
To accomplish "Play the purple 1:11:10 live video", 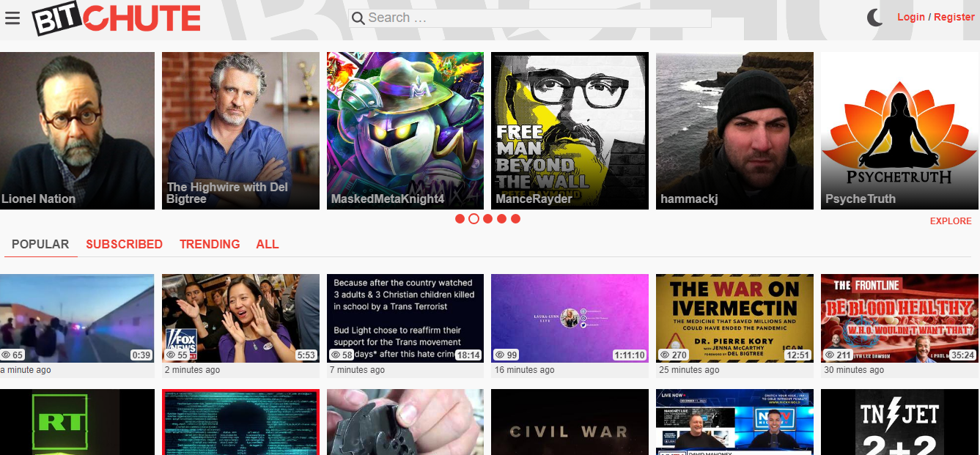I will [x=570, y=318].
